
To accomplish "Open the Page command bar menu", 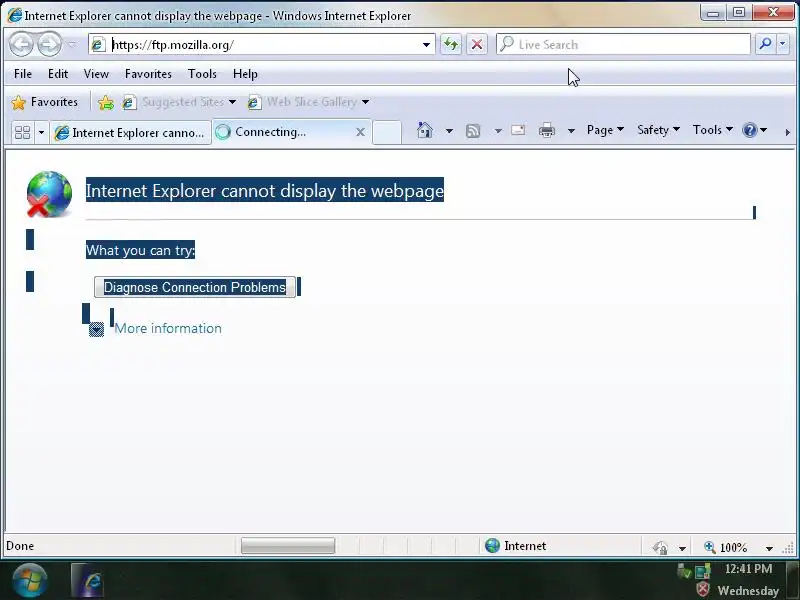I will (x=605, y=130).
